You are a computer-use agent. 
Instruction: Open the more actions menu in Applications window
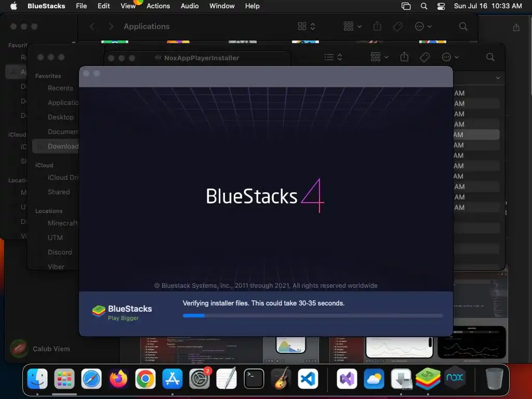(x=423, y=26)
